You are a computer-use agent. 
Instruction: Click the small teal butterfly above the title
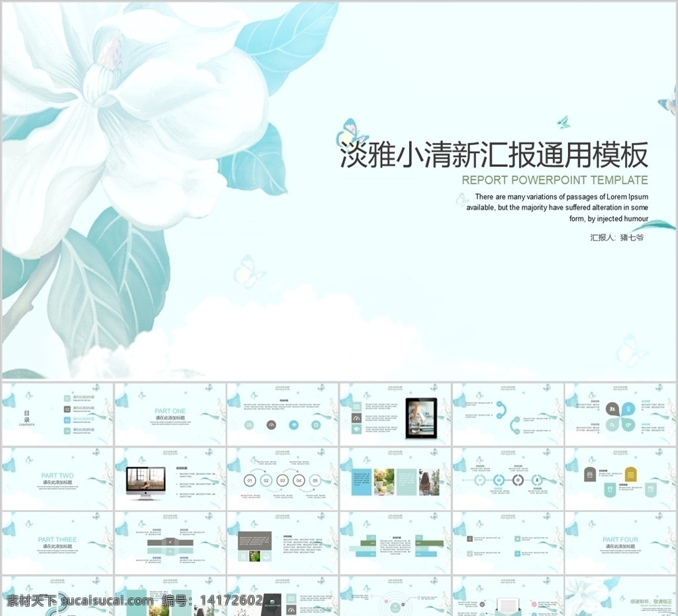click(x=563, y=122)
